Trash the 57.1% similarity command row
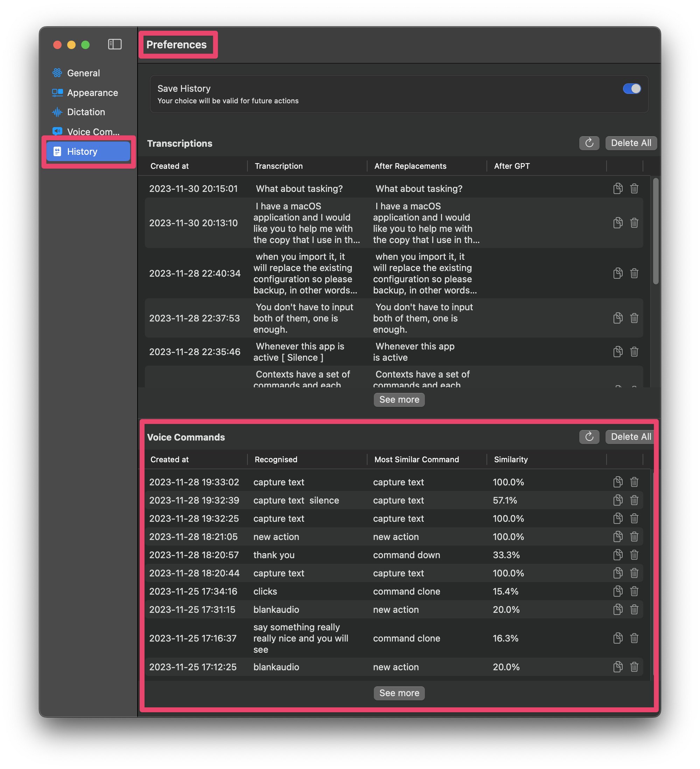 634,500
